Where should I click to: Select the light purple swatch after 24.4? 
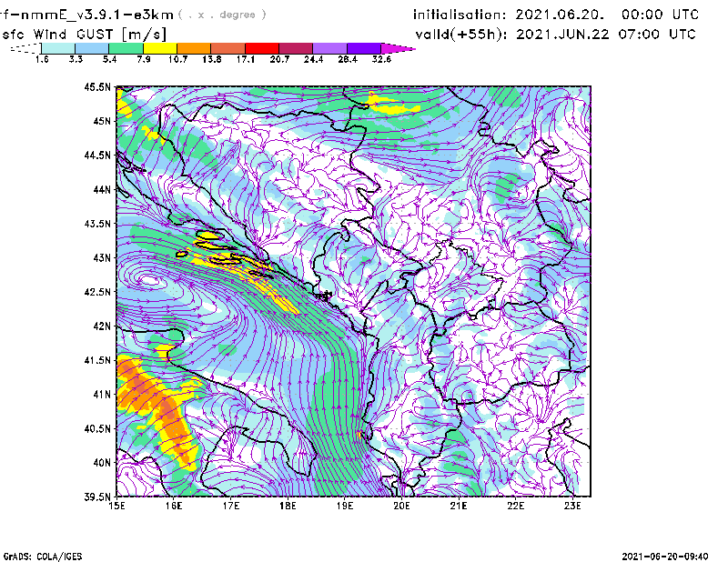click(330, 48)
